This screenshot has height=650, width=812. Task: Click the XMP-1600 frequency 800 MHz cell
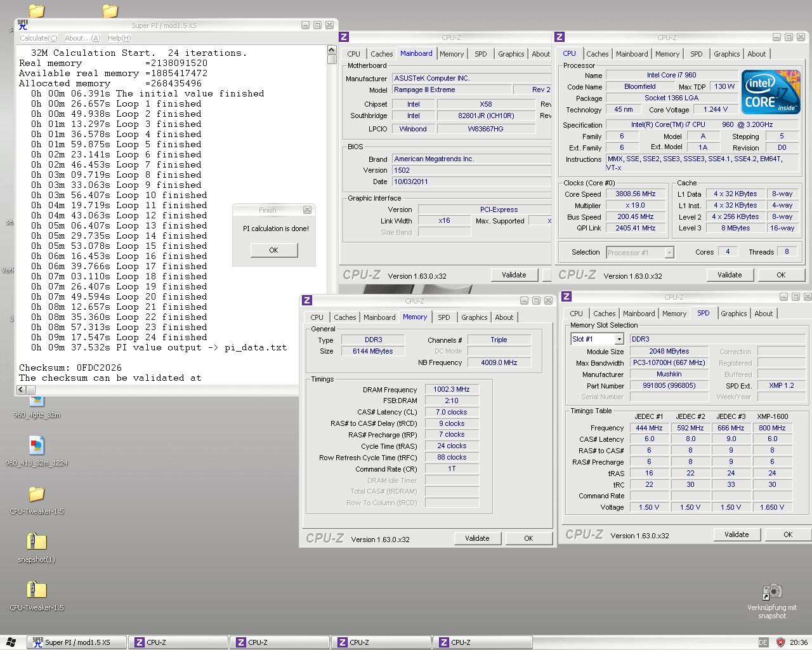773,428
